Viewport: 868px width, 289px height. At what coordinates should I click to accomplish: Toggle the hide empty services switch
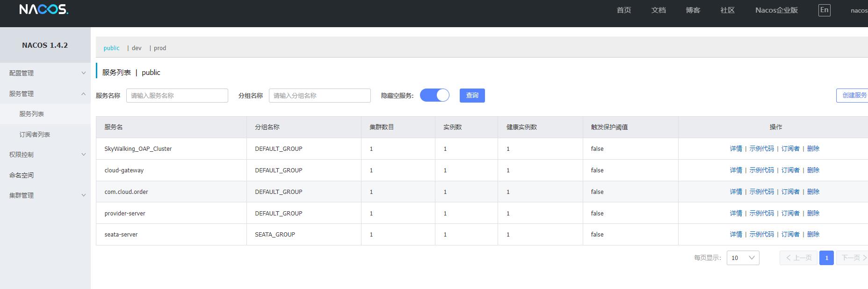click(434, 96)
